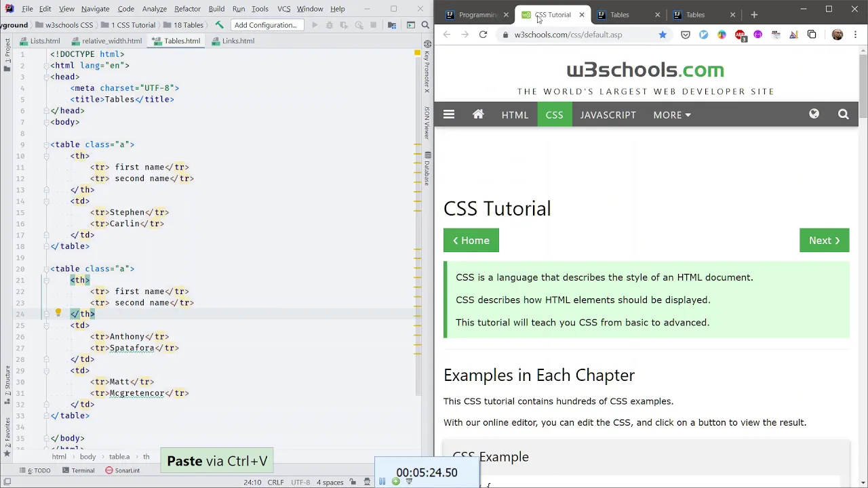Click the CSS nav item on w3schools
Image resolution: width=868 pixels, height=488 pixels.
click(x=555, y=115)
